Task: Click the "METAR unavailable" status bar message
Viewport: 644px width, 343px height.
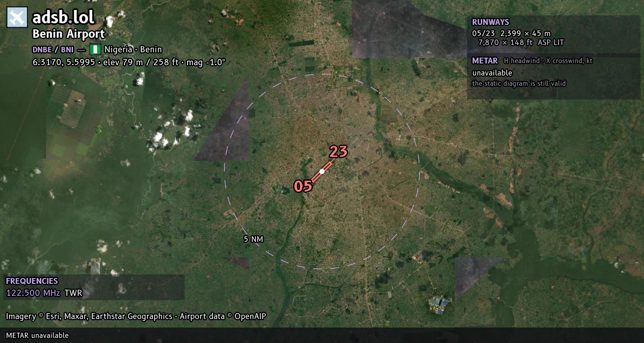Action: pyautogui.click(x=37, y=335)
